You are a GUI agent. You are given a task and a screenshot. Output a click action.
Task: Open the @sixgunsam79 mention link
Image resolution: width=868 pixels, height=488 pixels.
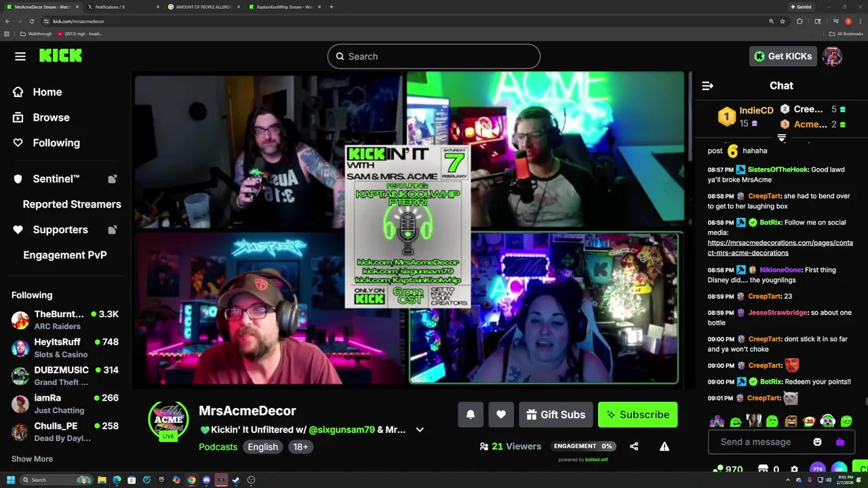(x=342, y=430)
